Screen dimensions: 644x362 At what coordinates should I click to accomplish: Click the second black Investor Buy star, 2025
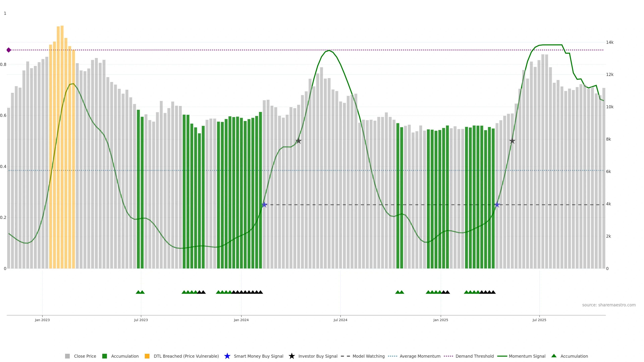pyautogui.click(x=512, y=141)
